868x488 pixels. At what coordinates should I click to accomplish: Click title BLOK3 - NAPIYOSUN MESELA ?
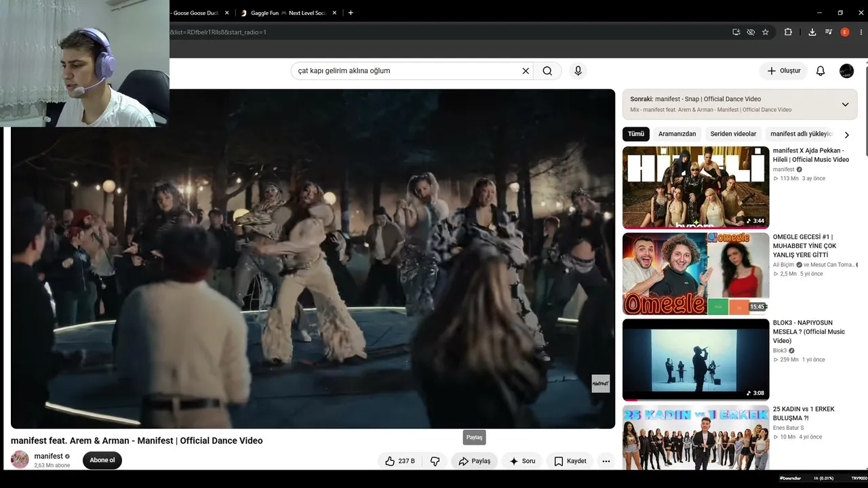click(x=809, y=332)
